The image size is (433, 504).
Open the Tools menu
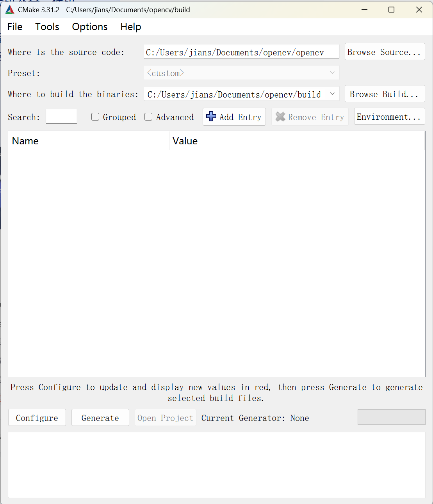(x=47, y=27)
